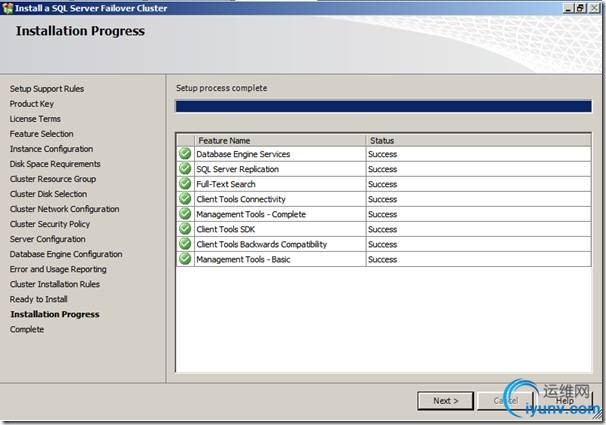The height and width of the screenshot is (425, 606).
Task: Click the success icon beside Client Tools Backwards Compatibility
Action: click(x=186, y=244)
